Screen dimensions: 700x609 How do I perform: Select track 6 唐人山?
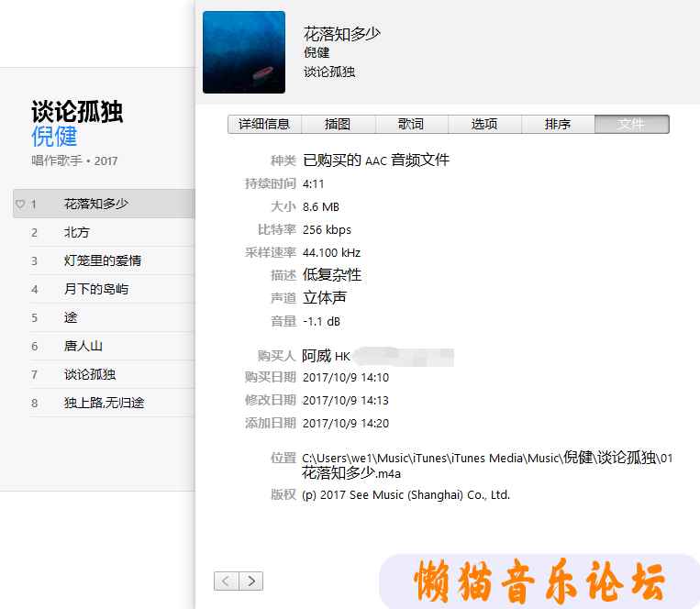point(112,346)
